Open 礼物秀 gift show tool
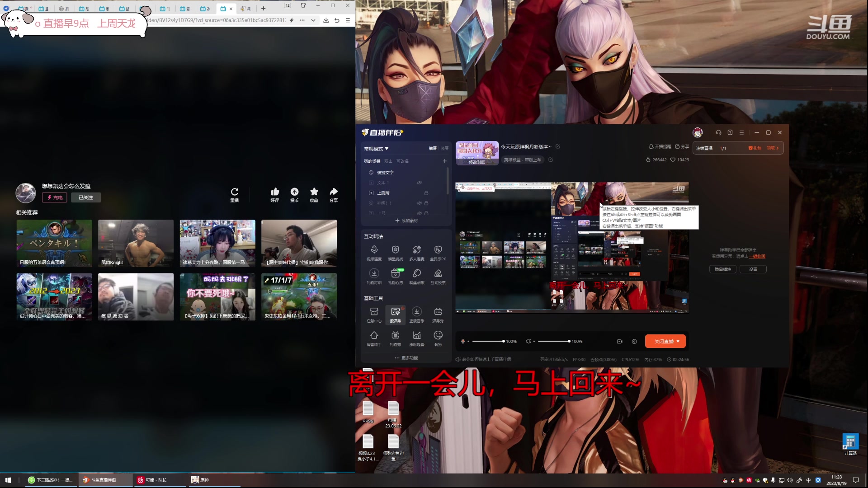Screen dimensions: 868x488 [395, 338]
